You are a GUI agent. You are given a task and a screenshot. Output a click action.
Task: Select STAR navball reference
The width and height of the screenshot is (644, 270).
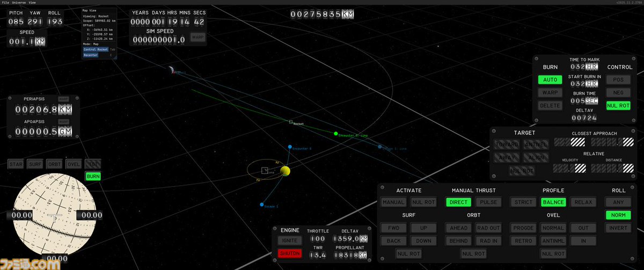pyautogui.click(x=16, y=164)
